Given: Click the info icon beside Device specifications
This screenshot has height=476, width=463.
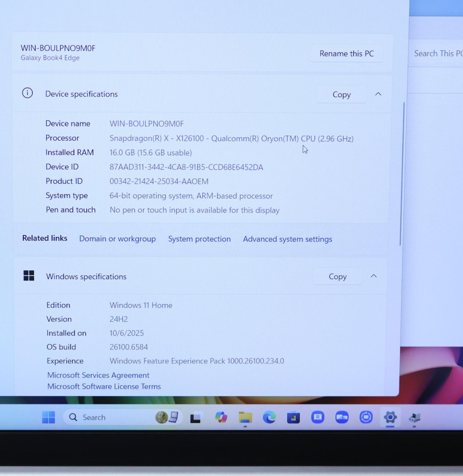Looking at the screenshot, I should point(27,93).
